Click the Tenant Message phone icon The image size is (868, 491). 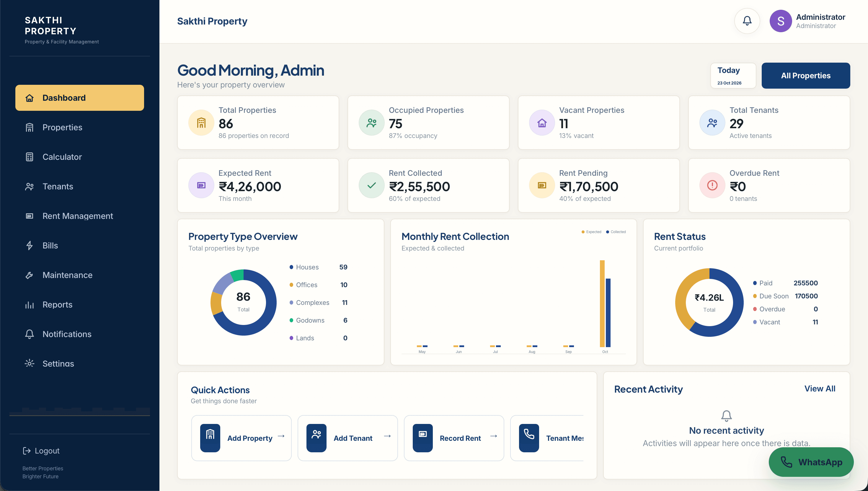coord(529,438)
